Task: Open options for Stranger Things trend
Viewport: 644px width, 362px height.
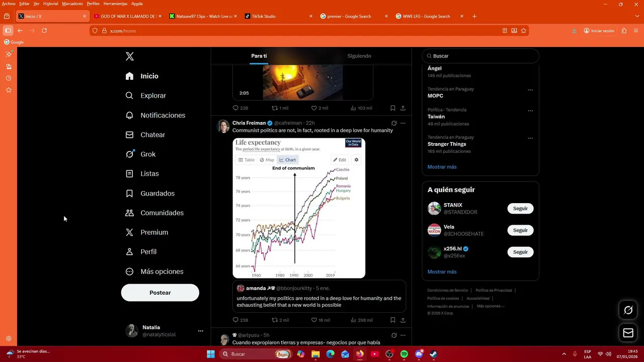Action: [x=530, y=138]
